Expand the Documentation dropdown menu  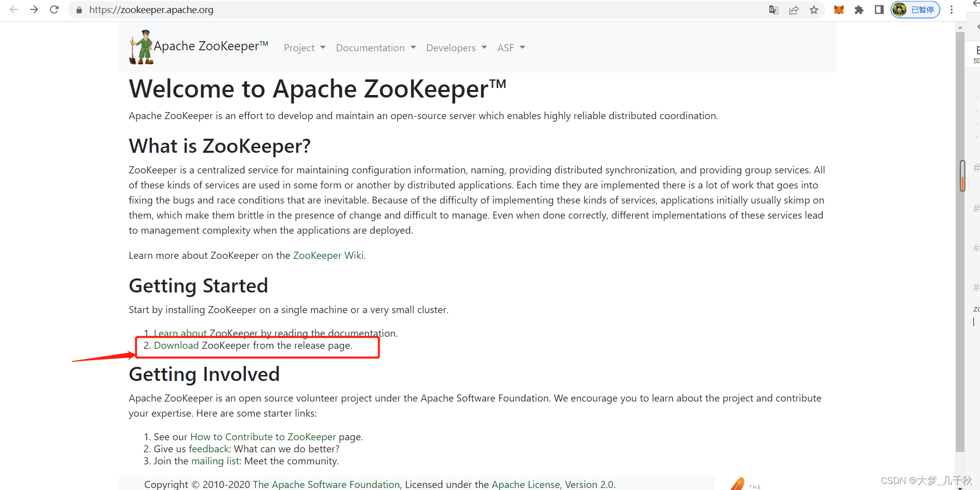(x=376, y=48)
